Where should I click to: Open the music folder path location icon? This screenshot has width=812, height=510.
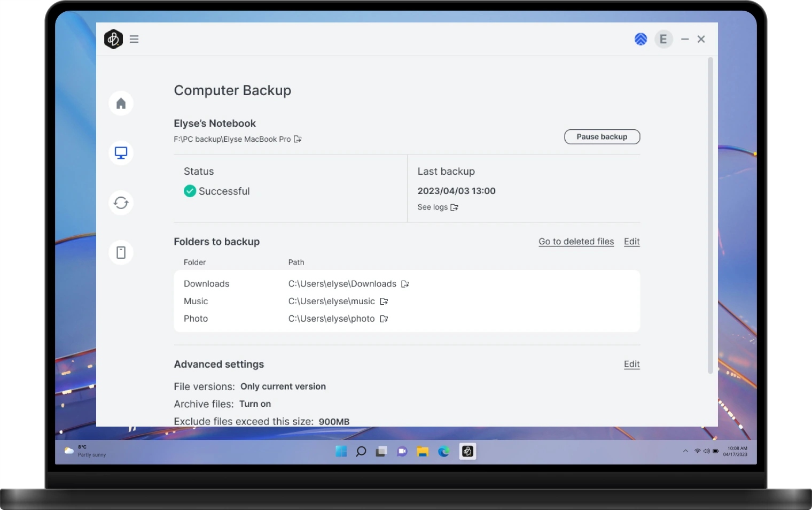[x=384, y=302]
